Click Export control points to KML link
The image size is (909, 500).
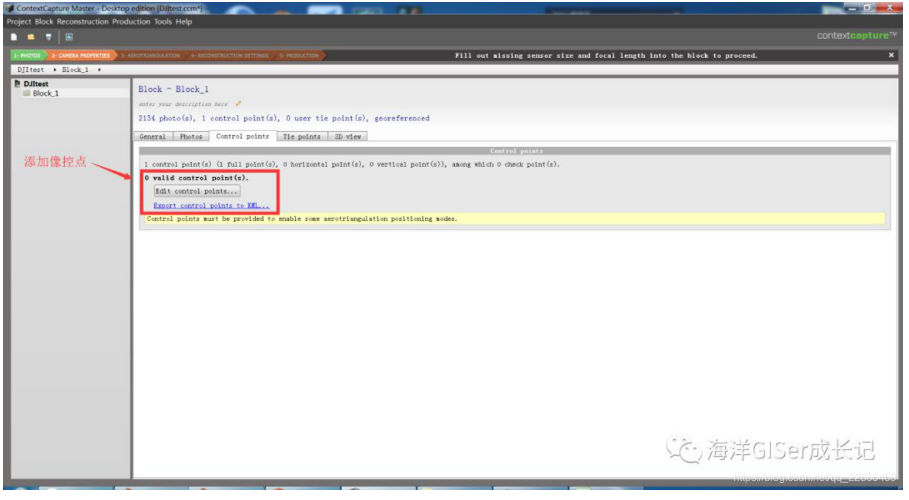211,205
